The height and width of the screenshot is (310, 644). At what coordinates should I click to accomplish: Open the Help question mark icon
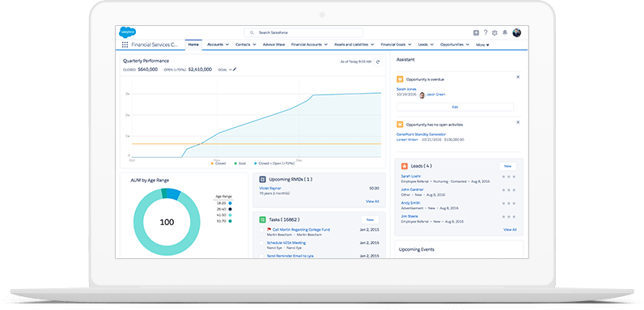485,32
